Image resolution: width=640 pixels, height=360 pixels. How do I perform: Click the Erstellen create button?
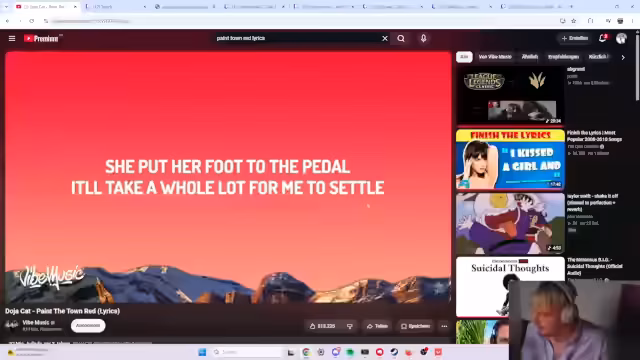[575, 38]
